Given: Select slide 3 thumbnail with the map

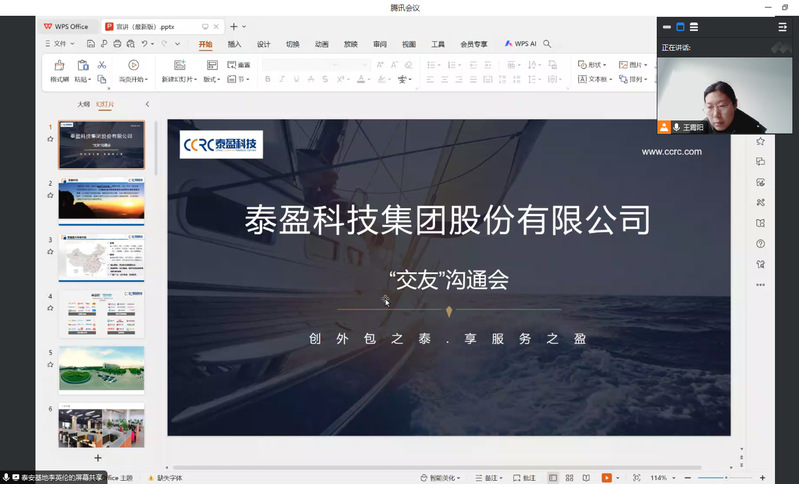Looking at the screenshot, I should (x=101, y=259).
